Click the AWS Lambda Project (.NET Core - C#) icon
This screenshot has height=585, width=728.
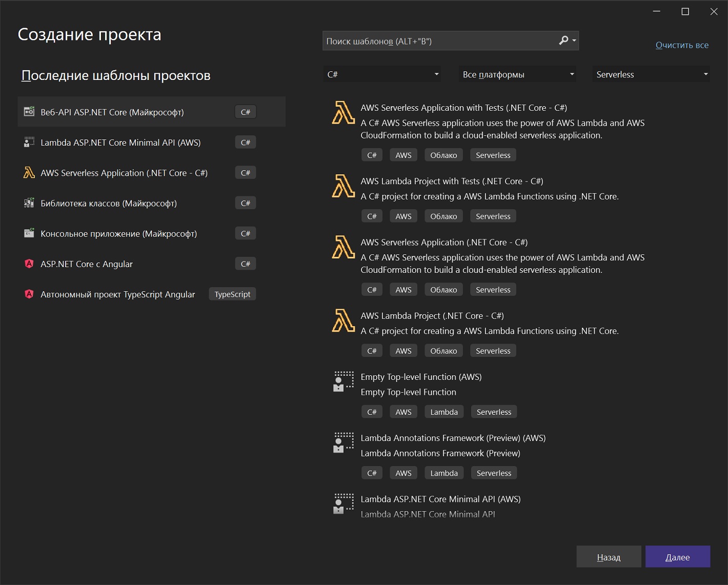pyautogui.click(x=343, y=320)
